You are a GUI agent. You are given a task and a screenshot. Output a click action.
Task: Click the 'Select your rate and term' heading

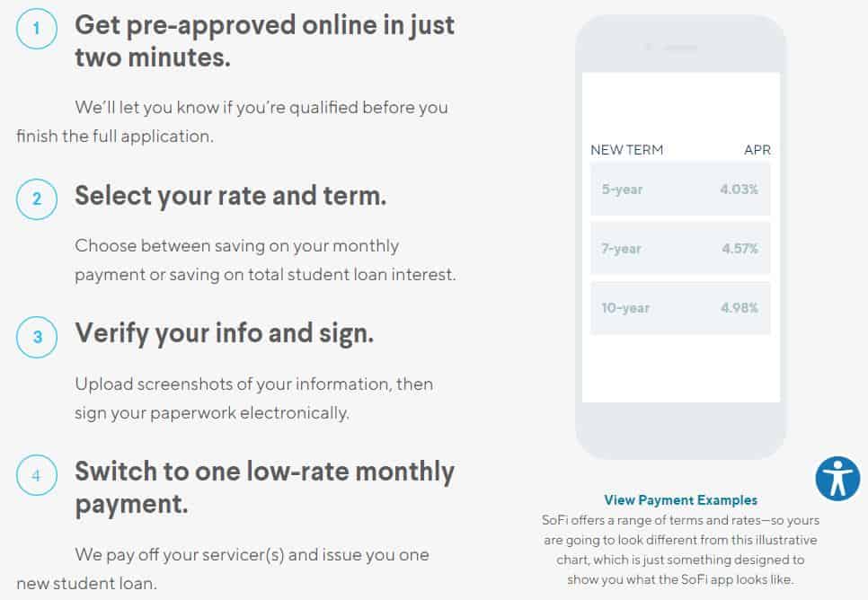click(230, 196)
